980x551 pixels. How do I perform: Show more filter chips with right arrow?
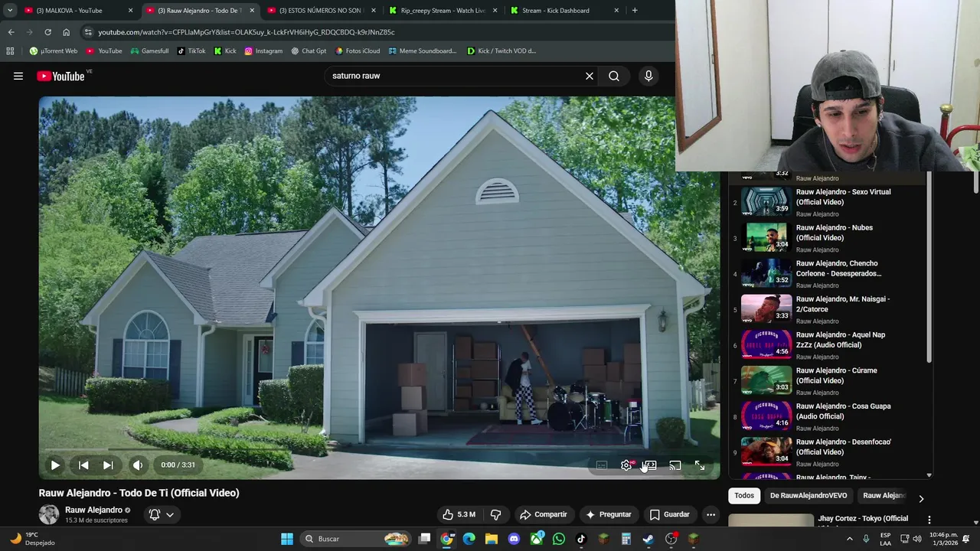(x=921, y=498)
